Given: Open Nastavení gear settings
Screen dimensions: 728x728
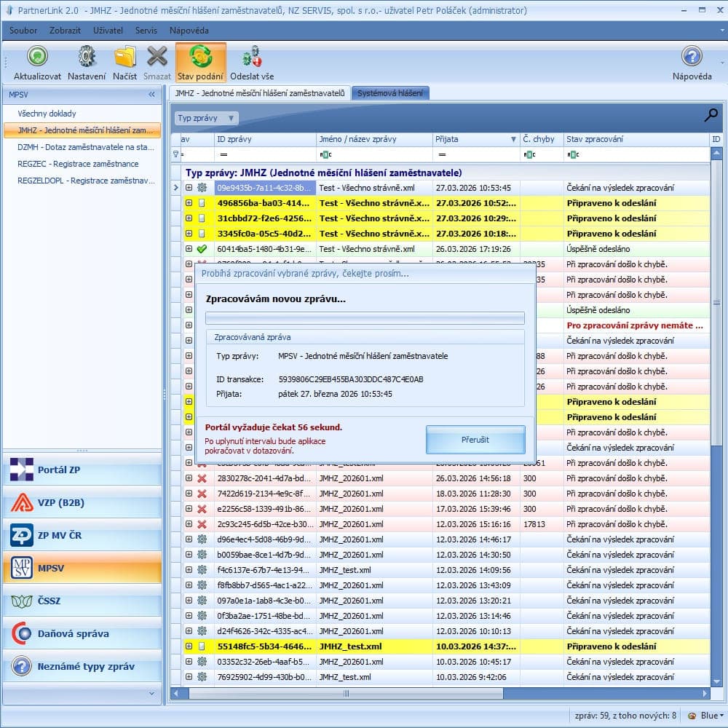Looking at the screenshot, I should pyautogui.click(x=87, y=57).
